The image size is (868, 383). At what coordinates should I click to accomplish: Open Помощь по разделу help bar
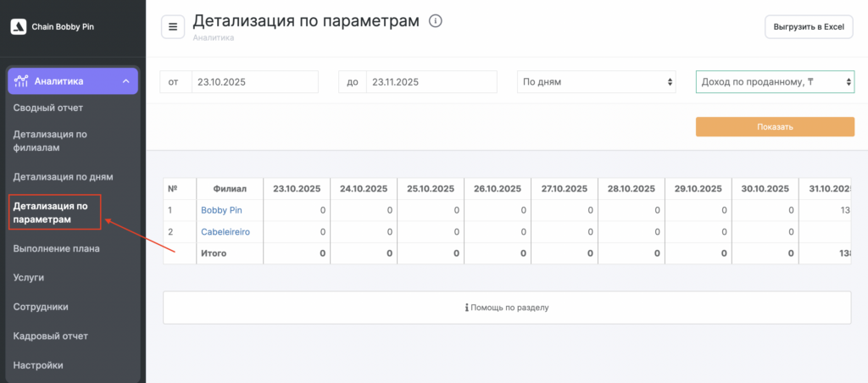[x=507, y=308]
